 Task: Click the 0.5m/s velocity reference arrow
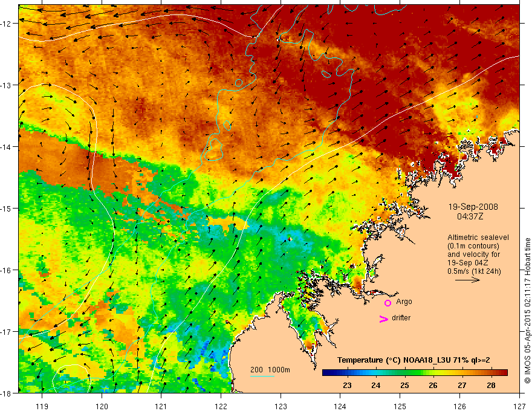pos(467,280)
